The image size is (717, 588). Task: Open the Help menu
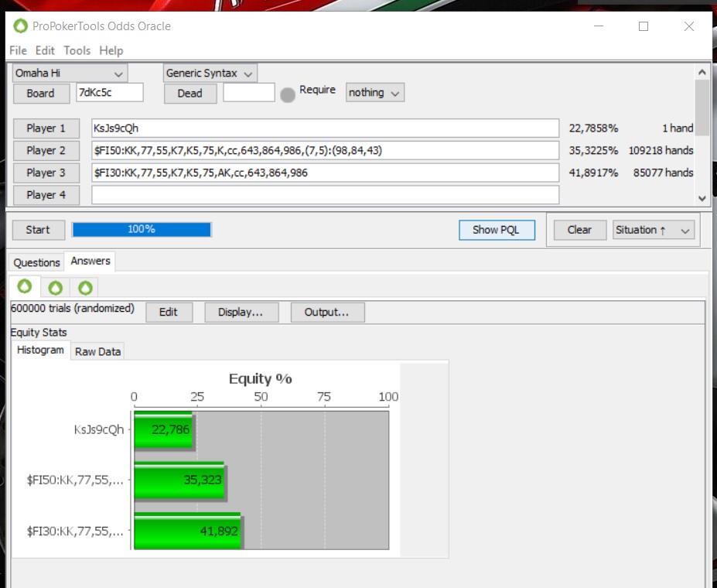coord(111,50)
